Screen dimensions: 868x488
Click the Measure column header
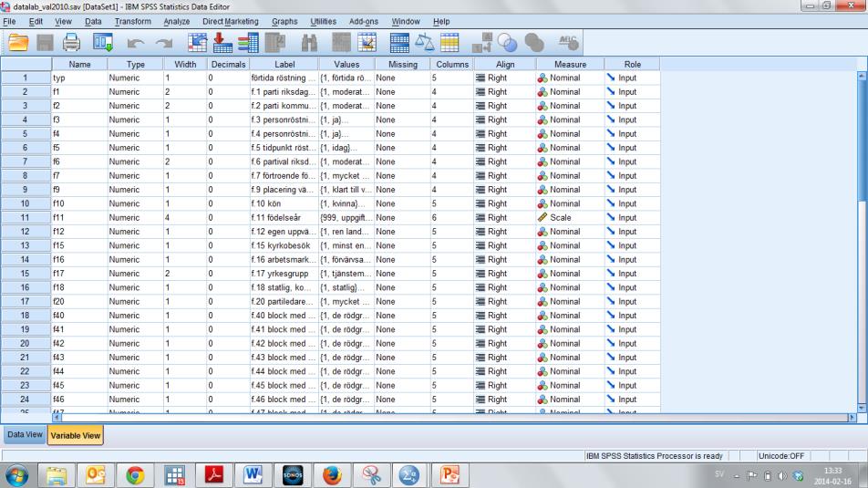point(570,64)
